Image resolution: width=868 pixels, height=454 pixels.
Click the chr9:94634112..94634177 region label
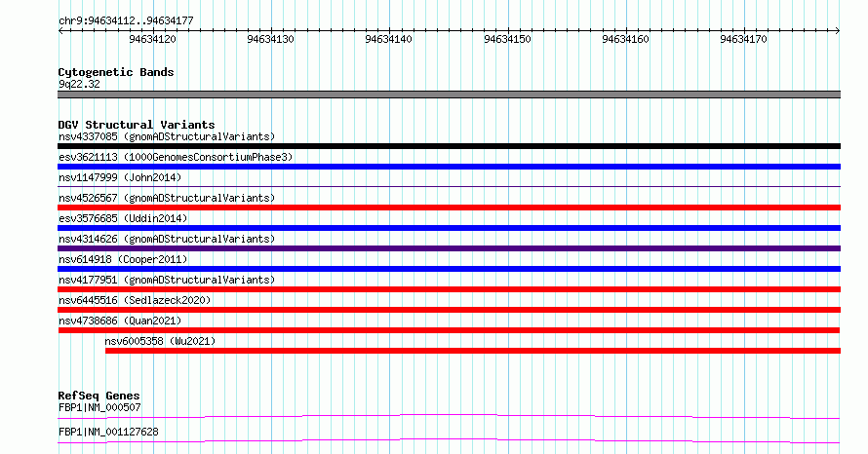pyautogui.click(x=126, y=21)
